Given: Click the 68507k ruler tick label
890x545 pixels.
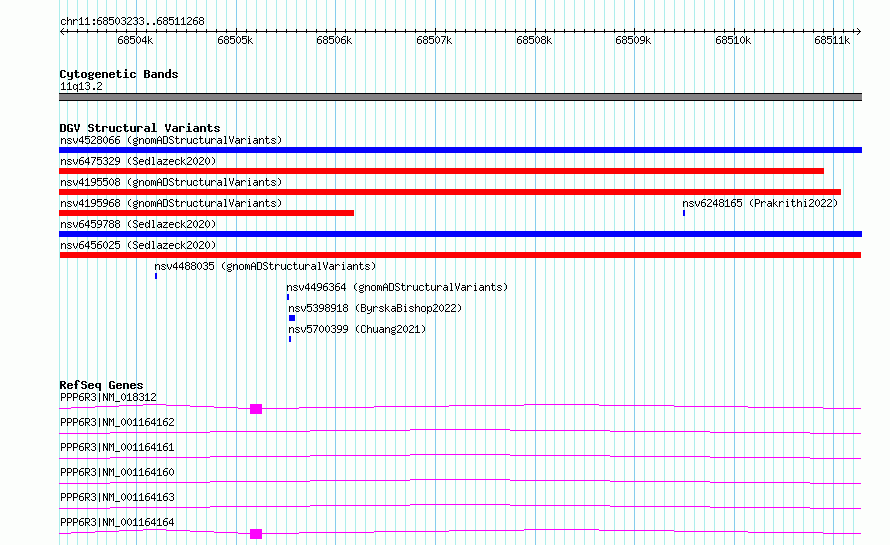Looking at the screenshot, I should pos(434,40).
